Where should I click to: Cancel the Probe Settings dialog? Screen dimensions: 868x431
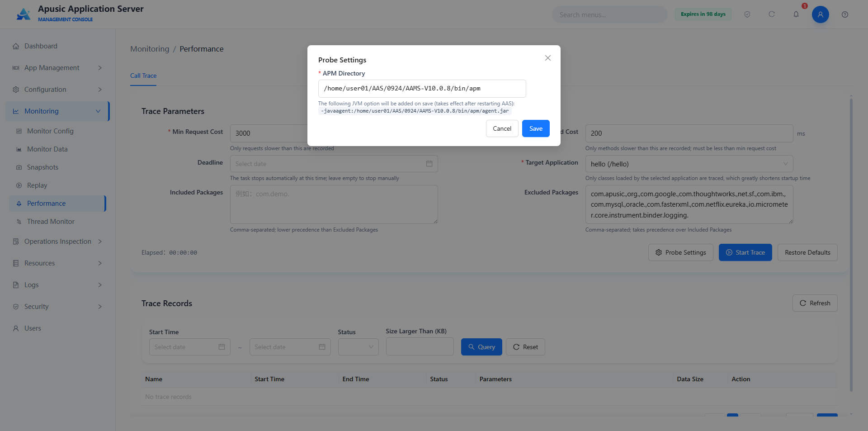point(502,128)
